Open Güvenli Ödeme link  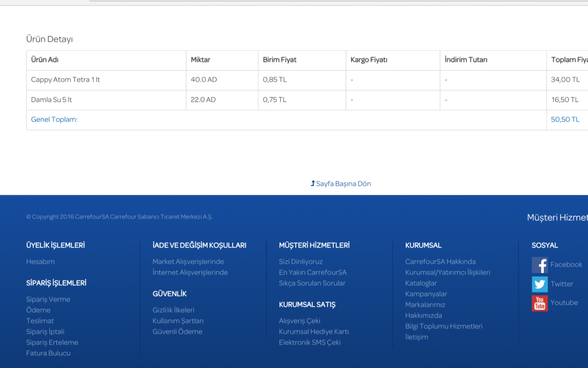point(177,332)
